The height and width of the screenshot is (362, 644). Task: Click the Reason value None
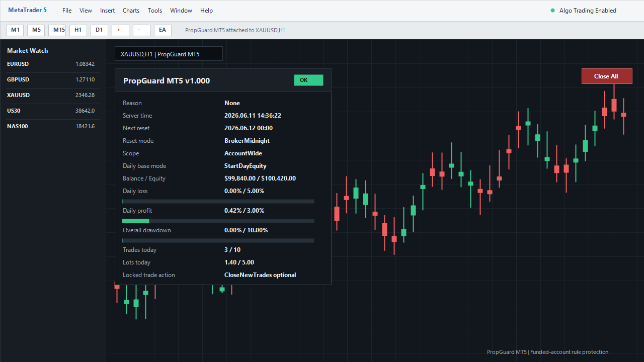232,103
